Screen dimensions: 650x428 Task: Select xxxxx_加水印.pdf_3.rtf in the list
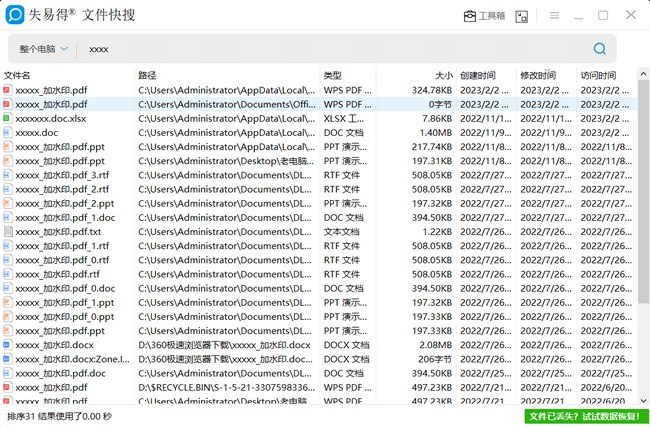tap(62, 175)
